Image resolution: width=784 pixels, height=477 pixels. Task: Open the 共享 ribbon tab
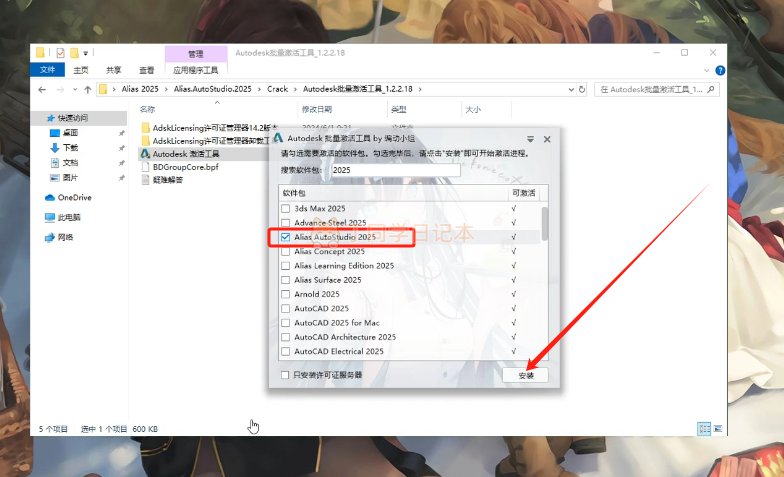coord(114,70)
